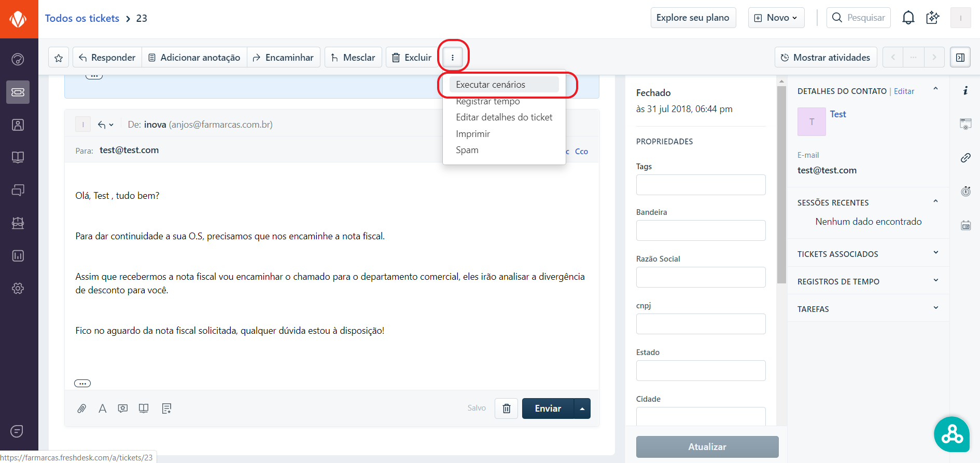The height and width of the screenshot is (463, 980).
Task: Click the attach file paperclip icon
Action: [82, 408]
